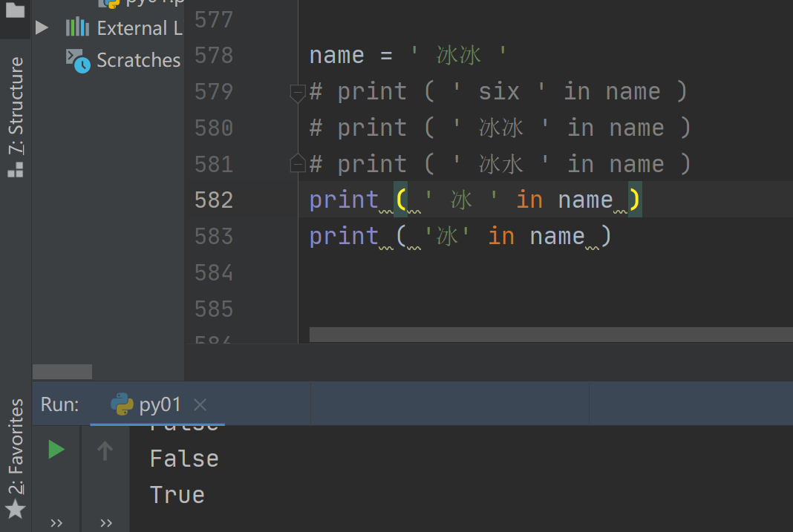Click 'False' in run output
Image resolution: width=793 pixels, height=532 pixels.
click(185, 459)
